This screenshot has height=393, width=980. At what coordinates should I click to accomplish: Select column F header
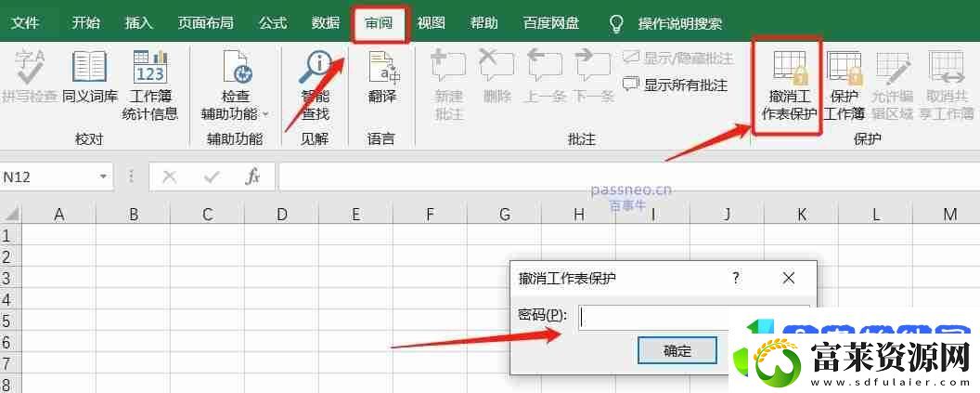430,215
